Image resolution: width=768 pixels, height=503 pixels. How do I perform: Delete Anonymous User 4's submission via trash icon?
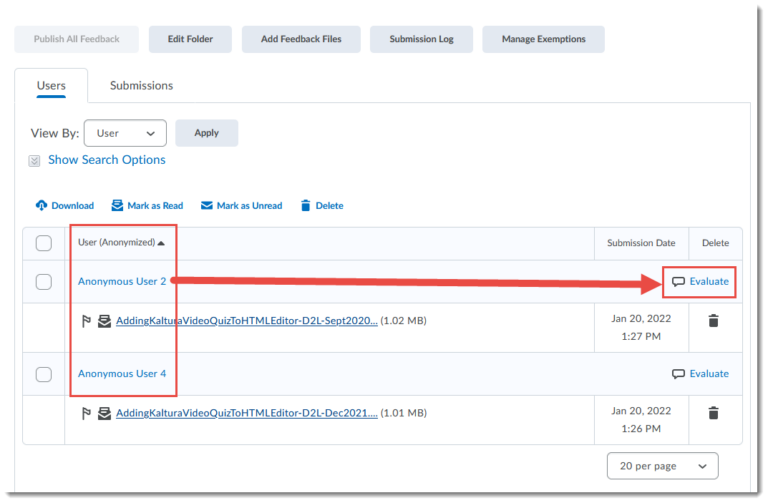click(x=713, y=412)
